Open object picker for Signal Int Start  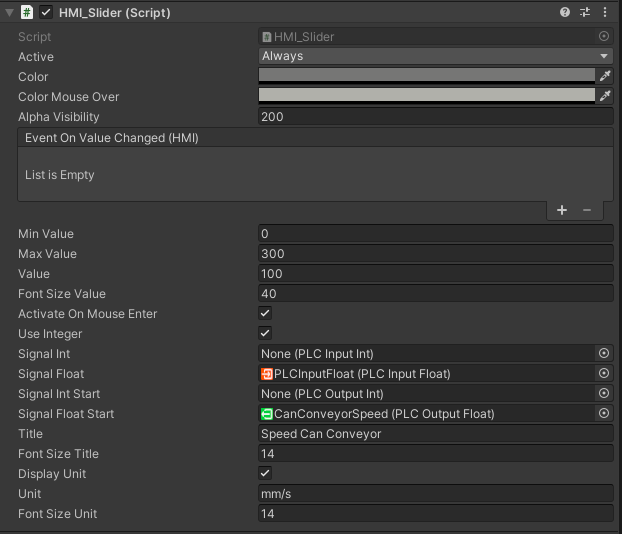tap(604, 394)
